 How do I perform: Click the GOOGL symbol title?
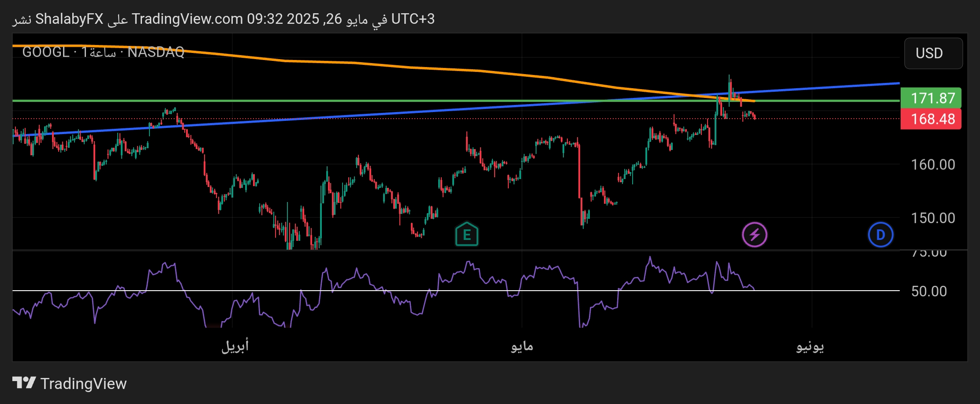45,52
